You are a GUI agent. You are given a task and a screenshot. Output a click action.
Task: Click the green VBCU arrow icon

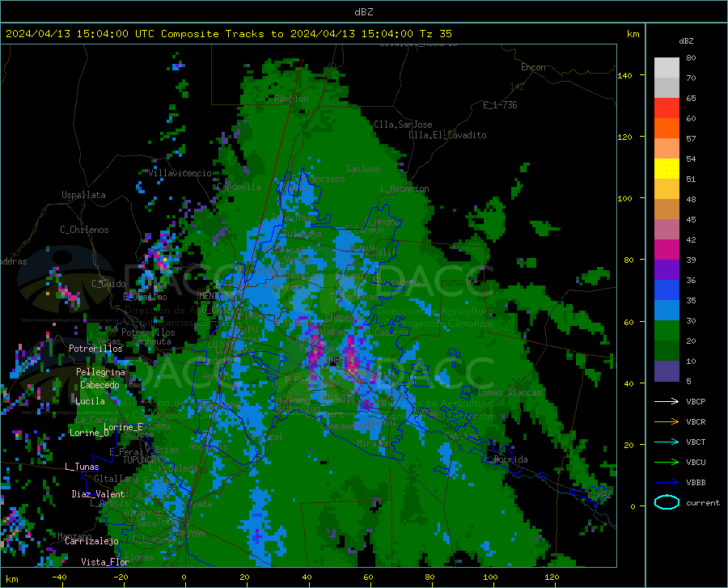667,463
